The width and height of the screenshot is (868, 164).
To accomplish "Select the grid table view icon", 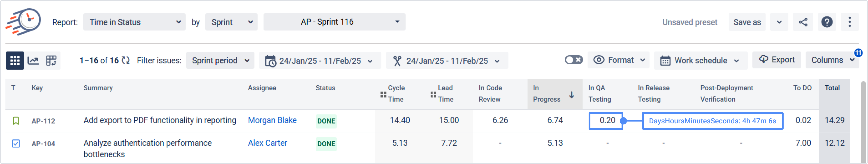I will coord(15,61).
